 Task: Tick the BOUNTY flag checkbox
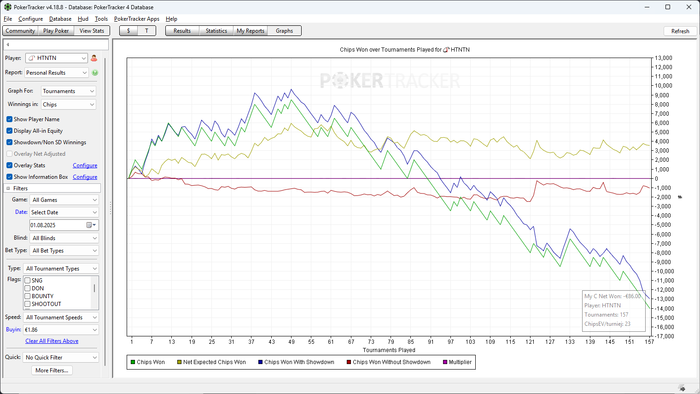27,296
